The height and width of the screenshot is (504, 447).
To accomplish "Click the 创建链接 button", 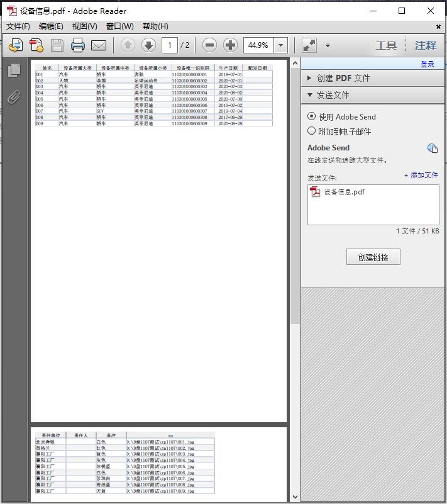I will tap(373, 257).
